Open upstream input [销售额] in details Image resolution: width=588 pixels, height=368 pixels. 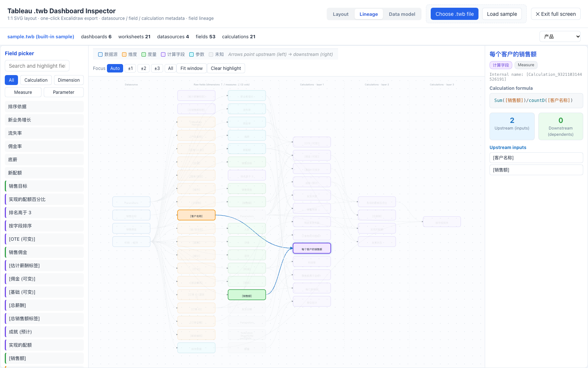pyautogui.click(x=536, y=170)
